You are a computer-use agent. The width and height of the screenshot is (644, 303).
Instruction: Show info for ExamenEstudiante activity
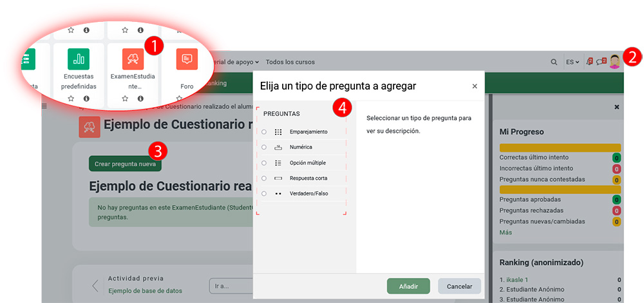coord(140,99)
